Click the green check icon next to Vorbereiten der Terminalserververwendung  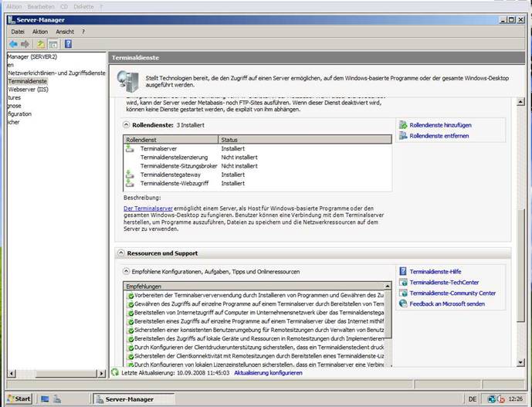coord(130,296)
